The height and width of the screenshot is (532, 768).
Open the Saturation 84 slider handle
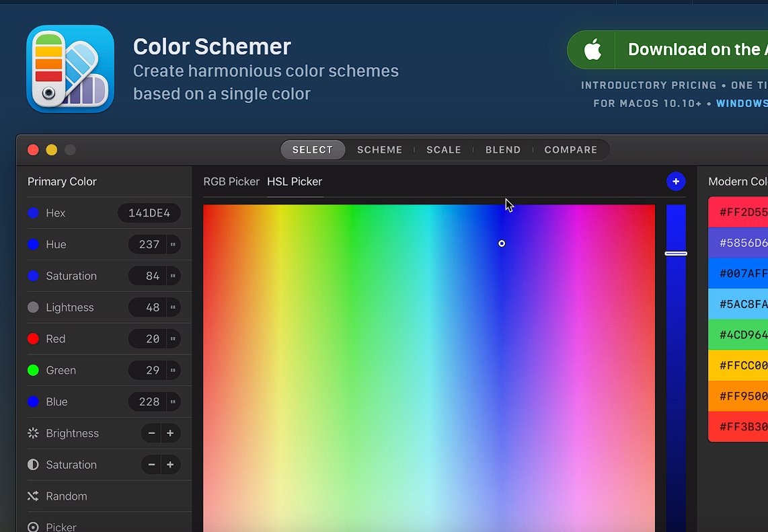[x=173, y=276]
